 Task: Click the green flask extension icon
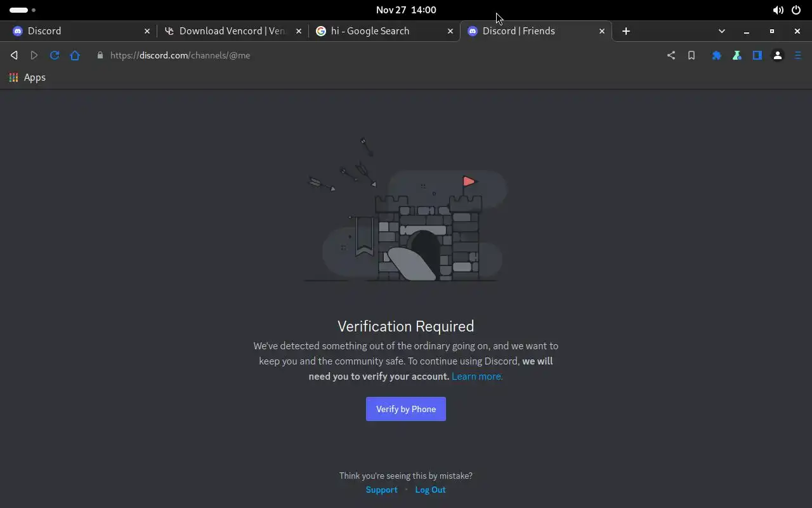pyautogui.click(x=737, y=55)
